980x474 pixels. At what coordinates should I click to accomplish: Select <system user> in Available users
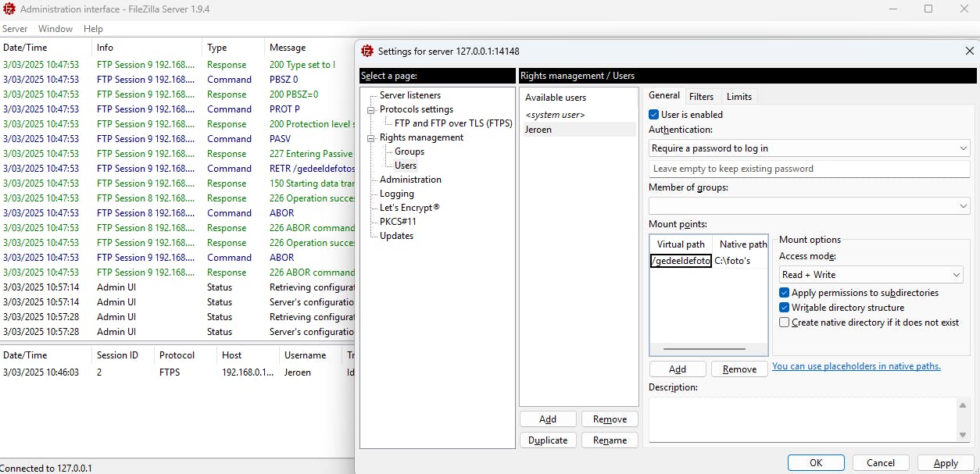(x=578, y=115)
